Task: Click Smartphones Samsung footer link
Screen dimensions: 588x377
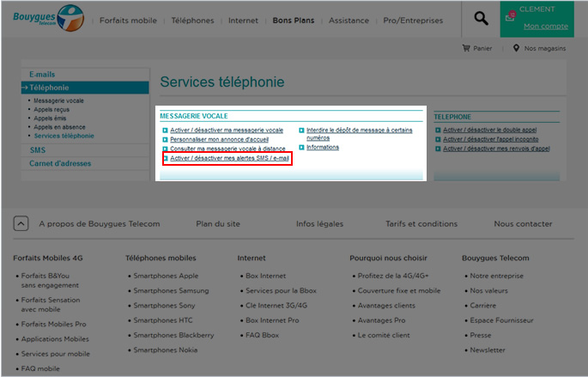Action: pyautogui.click(x=171, y=291)
